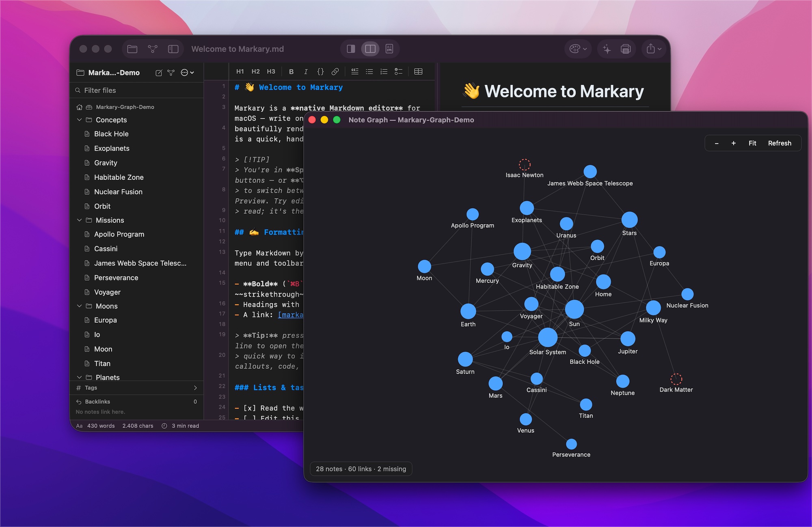This screenshot has height=527, width=812.
Task: Fit the graph to window
Action: 752,143
